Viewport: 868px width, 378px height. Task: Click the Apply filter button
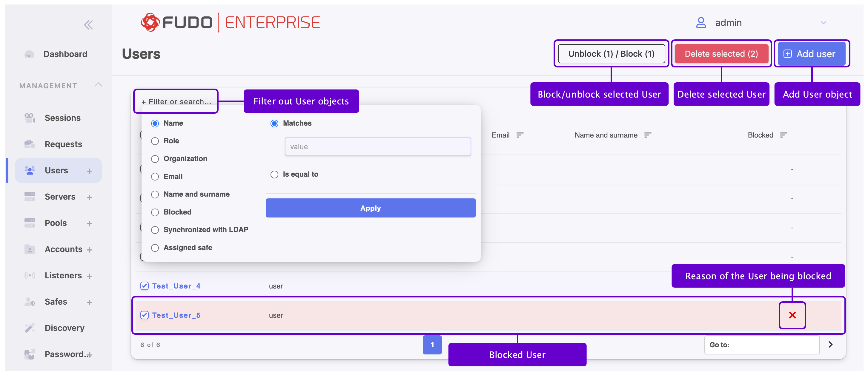370,208
